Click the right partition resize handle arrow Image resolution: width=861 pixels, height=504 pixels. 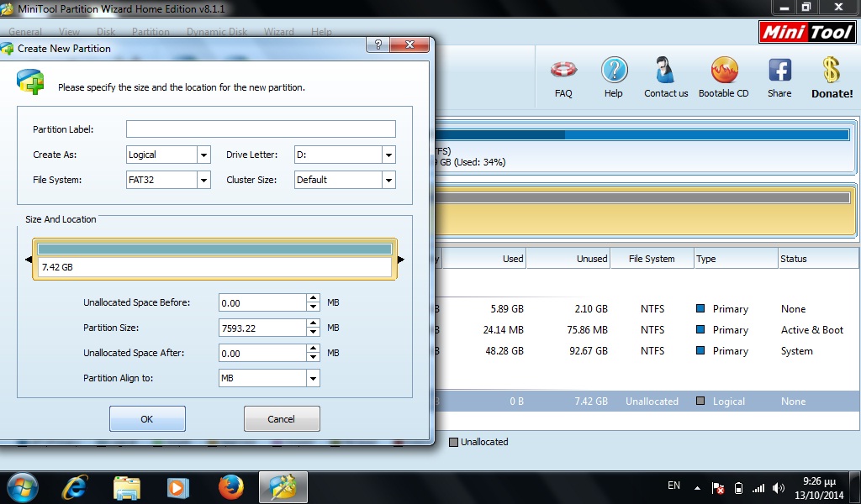pyautogui.click(x=401, y=260)
